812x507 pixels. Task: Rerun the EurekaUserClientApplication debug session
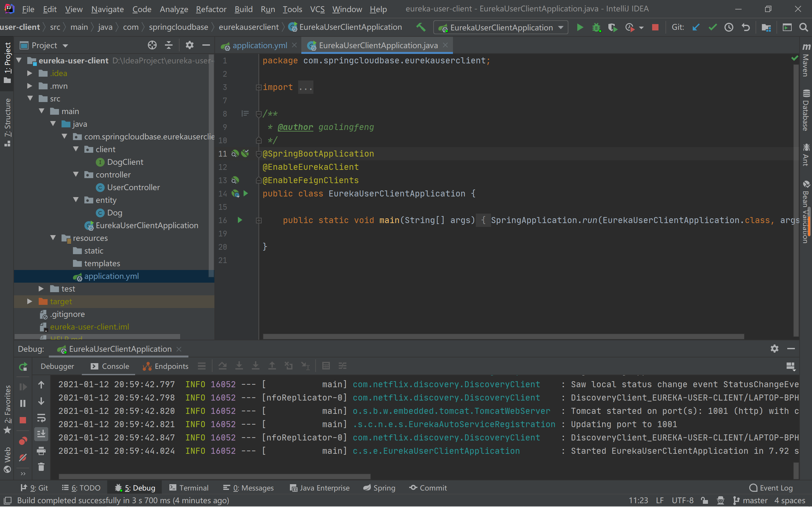click(x=23, y=366)
